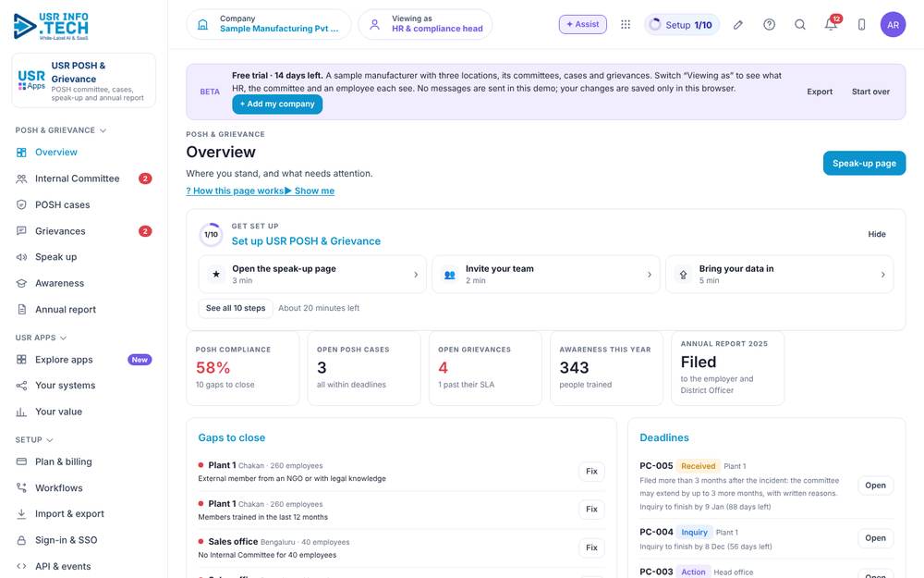Viewport: 924px width, 578px height.
Task: Click the Explore apps grid icon
Action: coord(21,359)
